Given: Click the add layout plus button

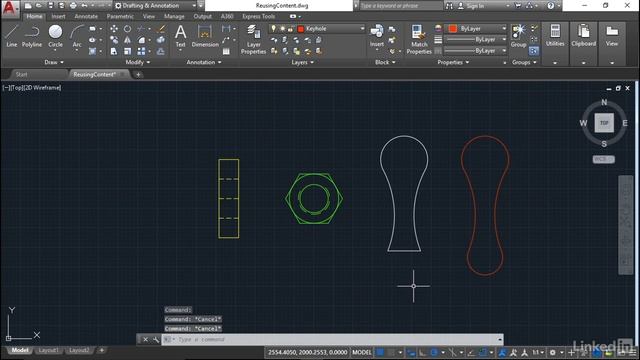Looking at the screenshot, I should (x=102, y=350).
